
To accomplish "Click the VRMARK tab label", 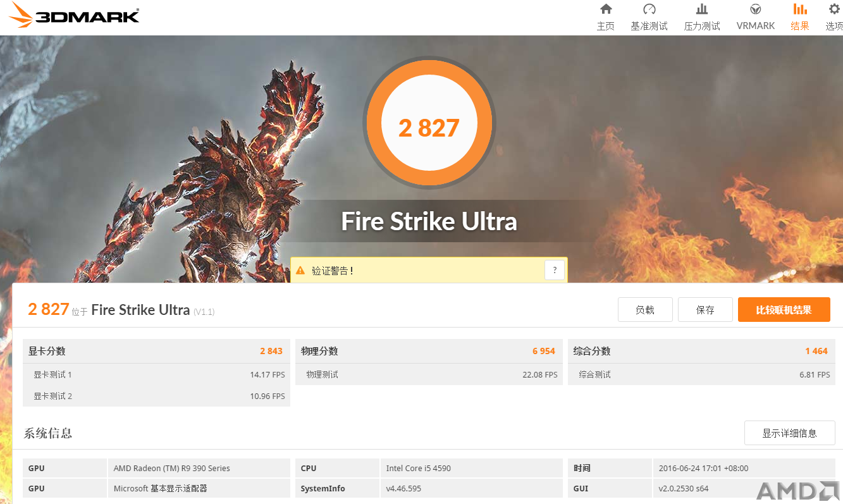I will (x=756, y=26).
